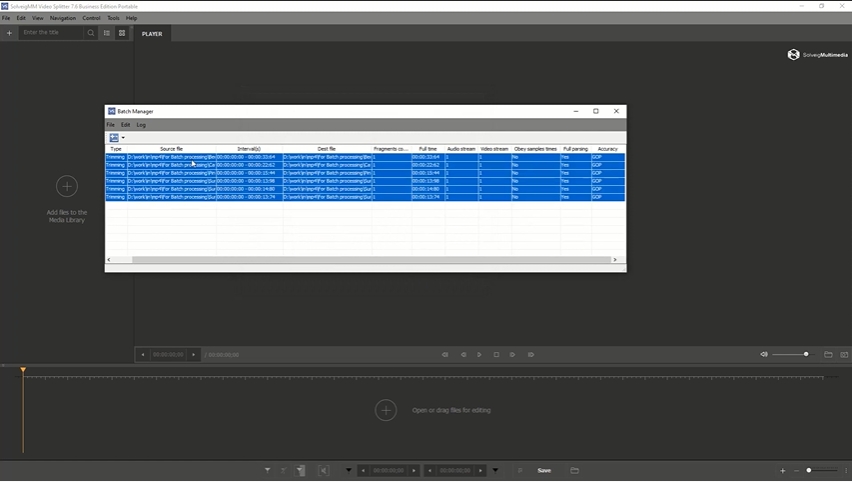The width and height of the screenshot is (852, 482).
Task: Select the task with interval ending 00:00:33:64
Action: point(365,157)
